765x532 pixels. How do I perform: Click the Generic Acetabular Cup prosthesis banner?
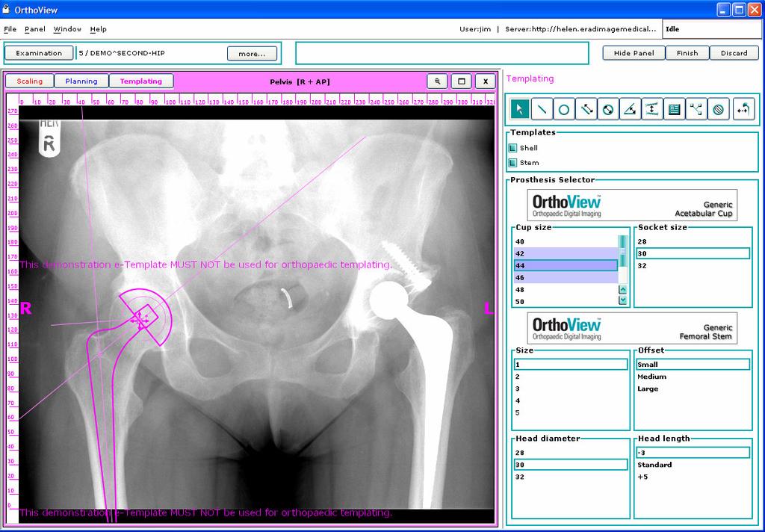(632, 205)
